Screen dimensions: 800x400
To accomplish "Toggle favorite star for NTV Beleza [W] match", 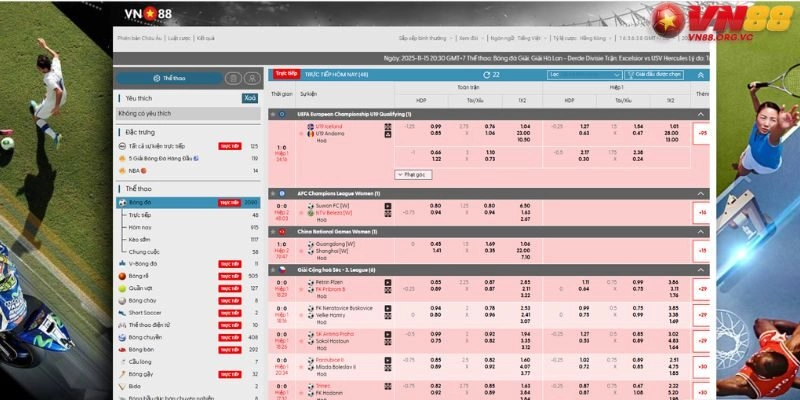I will coord(302,213).
